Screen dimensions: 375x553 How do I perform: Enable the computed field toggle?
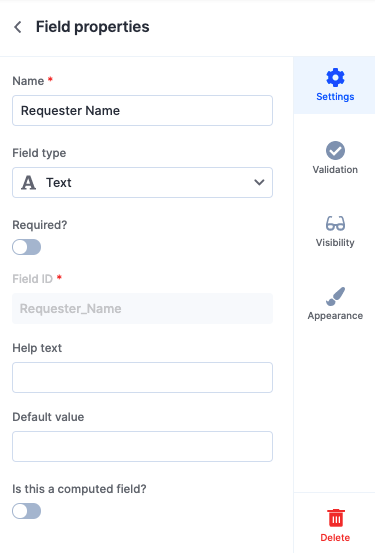(26, 511)
